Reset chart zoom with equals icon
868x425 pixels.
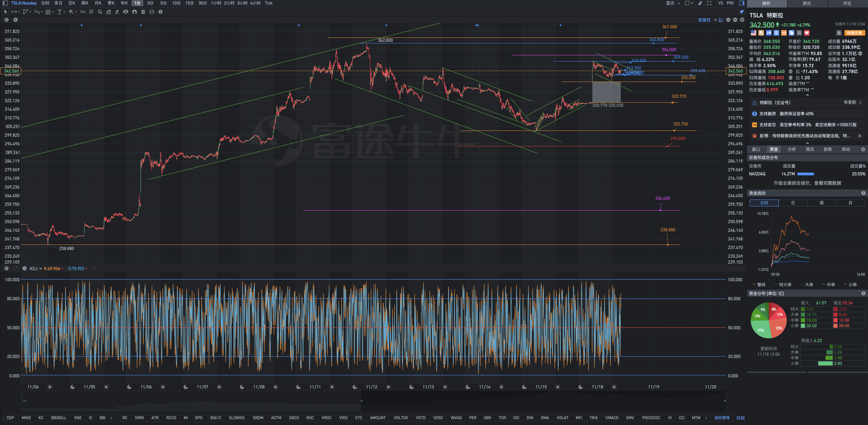tap(728, 20)
